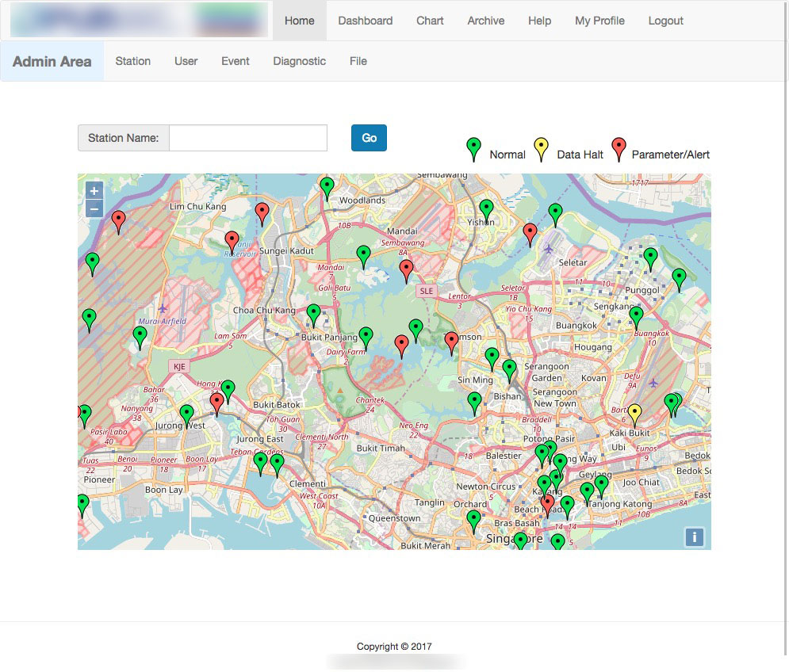Go to the Station admin section

(x=132, y=61)
